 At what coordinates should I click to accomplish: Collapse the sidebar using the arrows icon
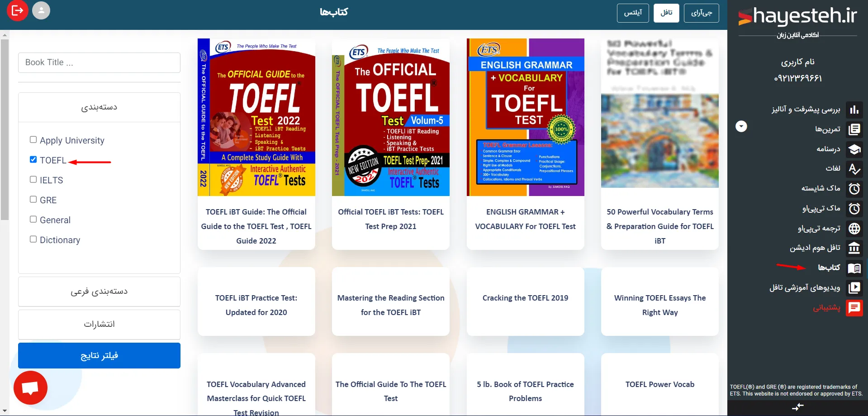[x=798, y=407]
